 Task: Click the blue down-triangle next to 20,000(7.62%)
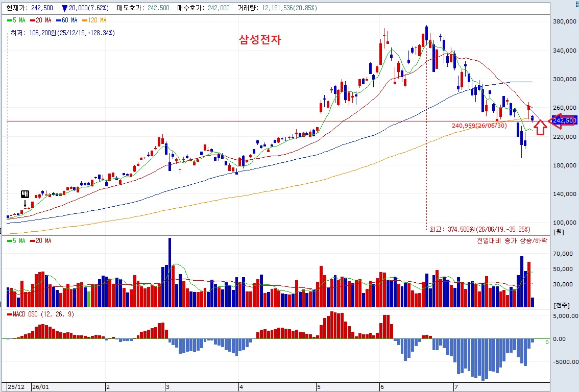pos(64,8)
